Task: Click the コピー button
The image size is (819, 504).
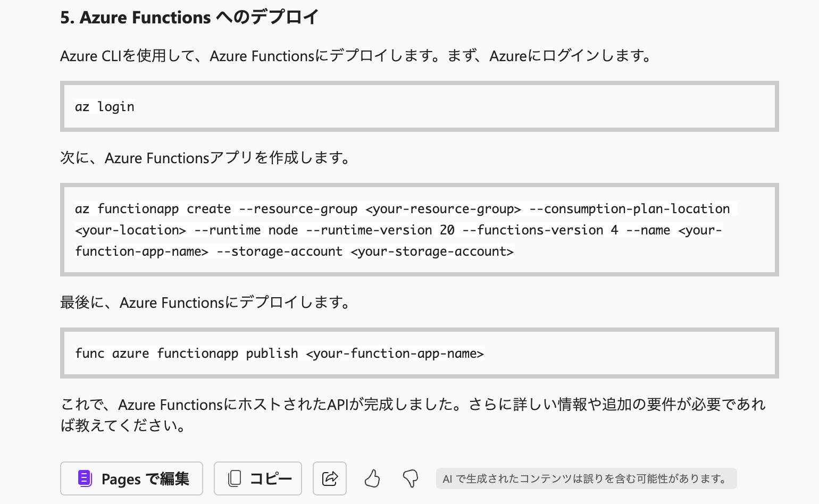Action: click(x=258, y=478)
